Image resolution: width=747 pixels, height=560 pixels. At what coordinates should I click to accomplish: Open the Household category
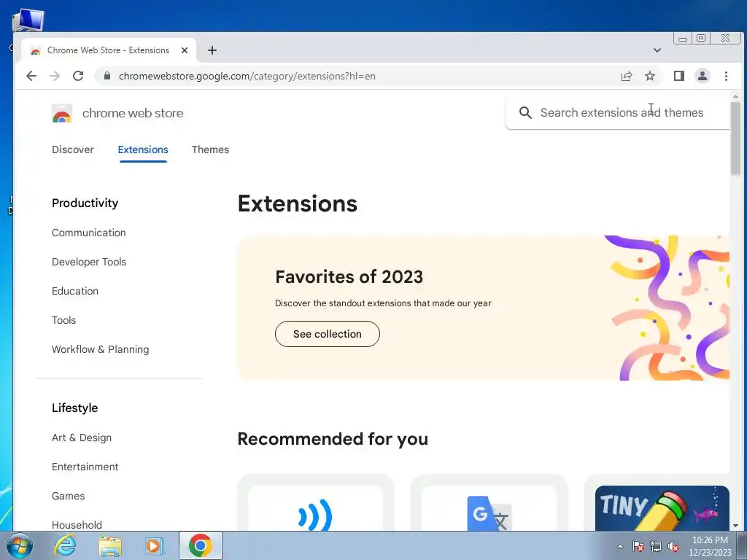pyautogui.click(x=77, y=525)
